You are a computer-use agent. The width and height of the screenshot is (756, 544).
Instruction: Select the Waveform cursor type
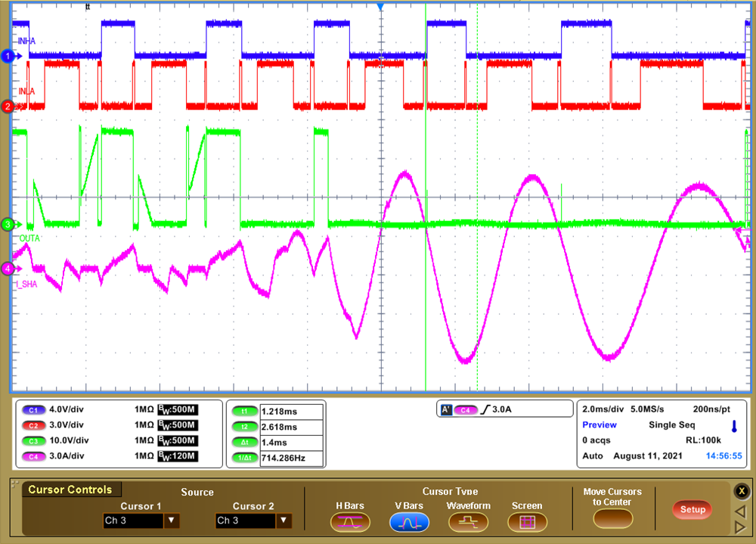point(468,522)
